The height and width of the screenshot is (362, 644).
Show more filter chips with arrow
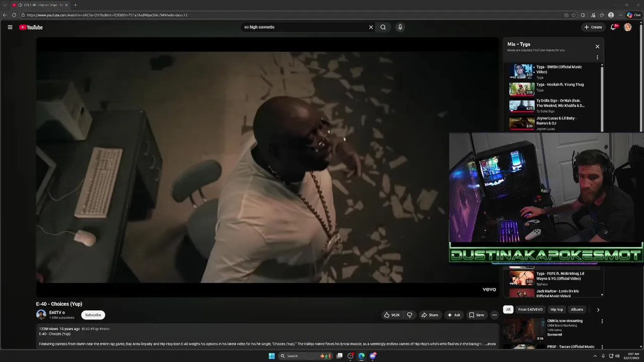pos(598,310)
